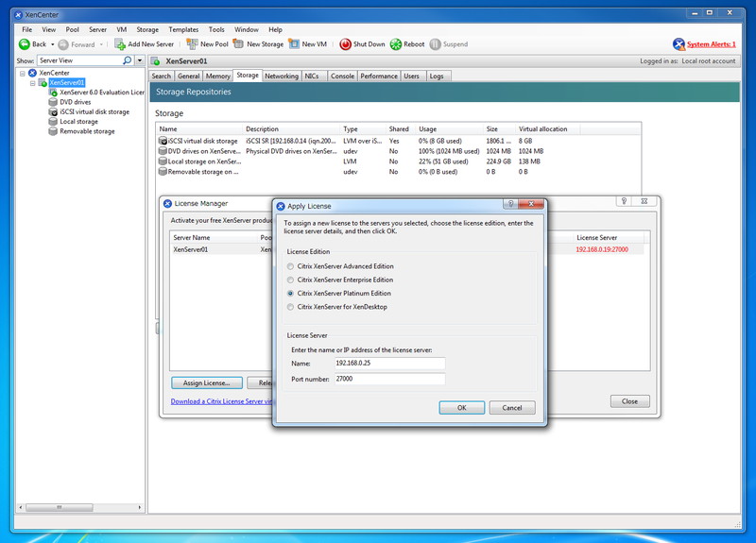Click the System Alerts icon
Image resolution: width=756 pixels, height=543 pixels.
pos(679,44)
